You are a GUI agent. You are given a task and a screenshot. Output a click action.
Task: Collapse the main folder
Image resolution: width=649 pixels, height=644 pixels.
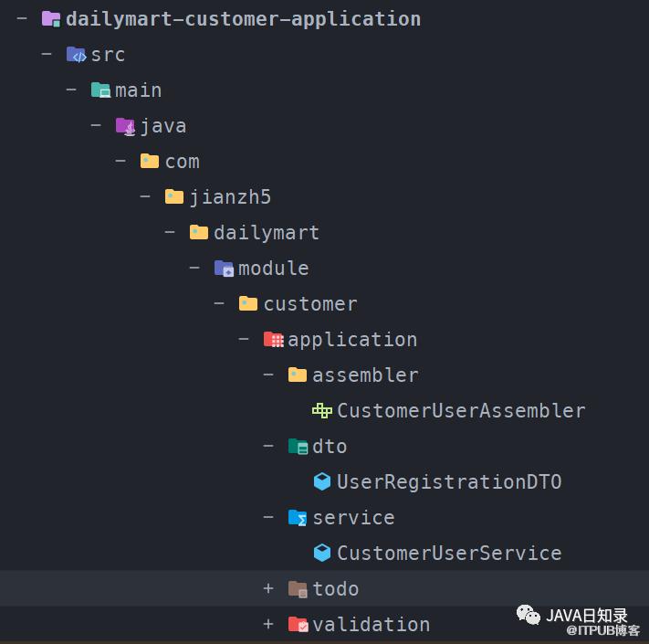click(x=71, y=90)
